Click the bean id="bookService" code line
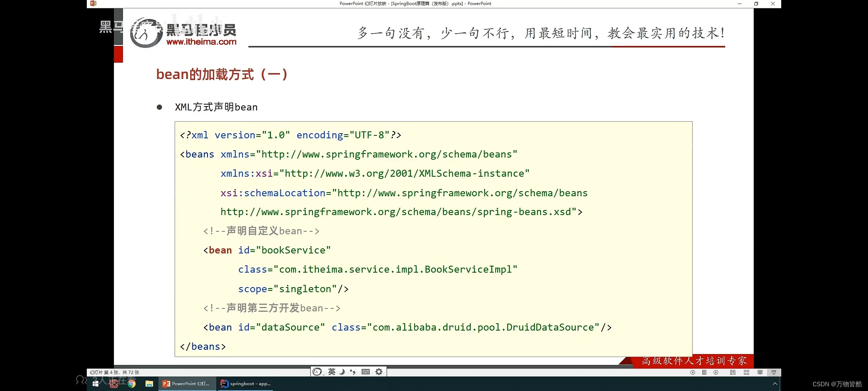Screen dimensions: 868x391 [267, 250]
